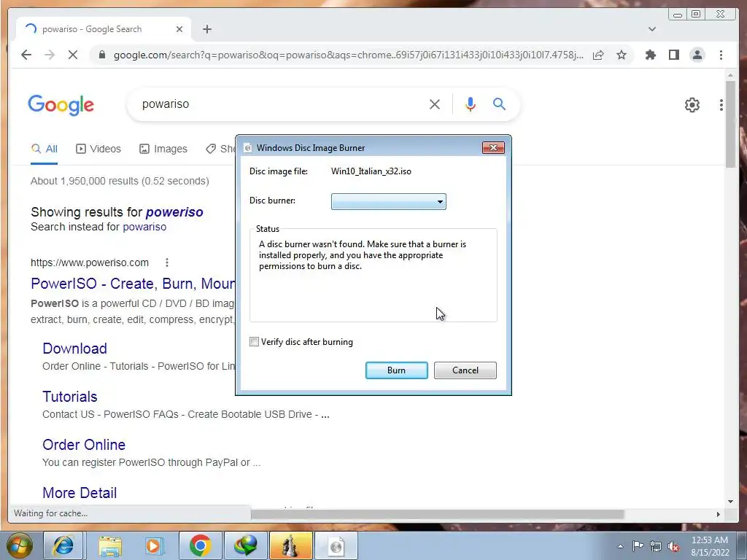Screen dimensions: 747x560
Task: Click the scroll down arrow of the page
Action: pyautogui.click(x=731, y=502)
